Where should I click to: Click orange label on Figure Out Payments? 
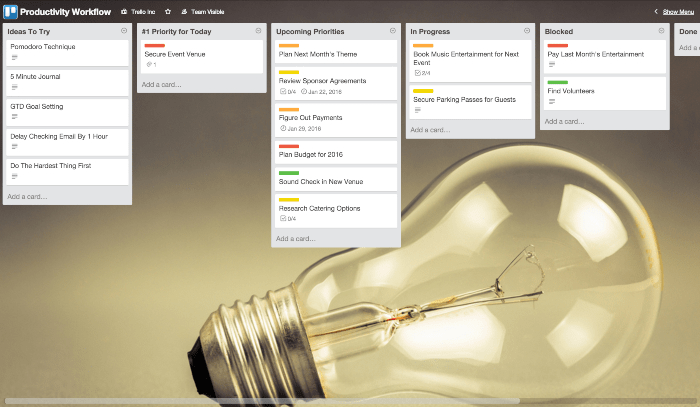[x=289, y=109]
